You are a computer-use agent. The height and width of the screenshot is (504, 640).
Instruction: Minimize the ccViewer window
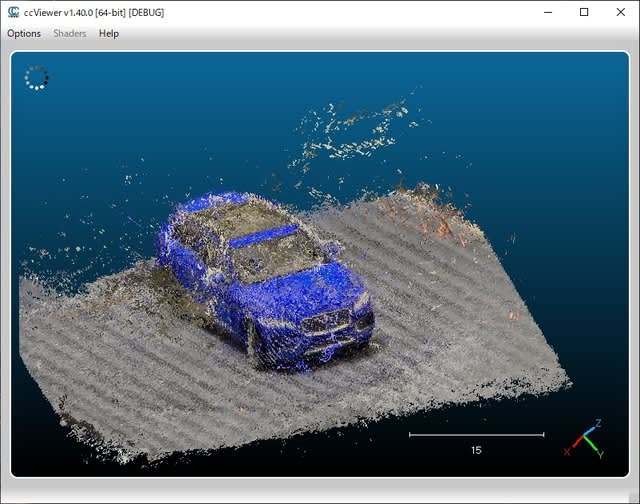pyautogui.click(x=548, y=12)
